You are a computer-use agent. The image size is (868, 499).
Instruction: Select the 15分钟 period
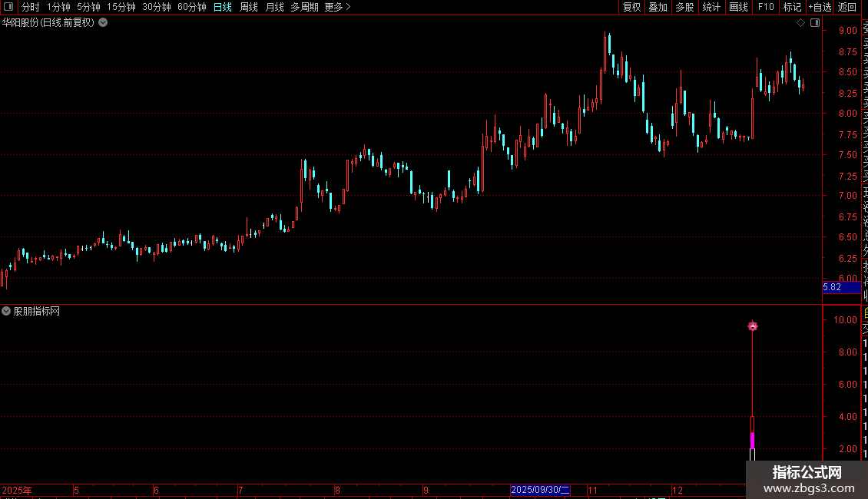tap(121, 7)
